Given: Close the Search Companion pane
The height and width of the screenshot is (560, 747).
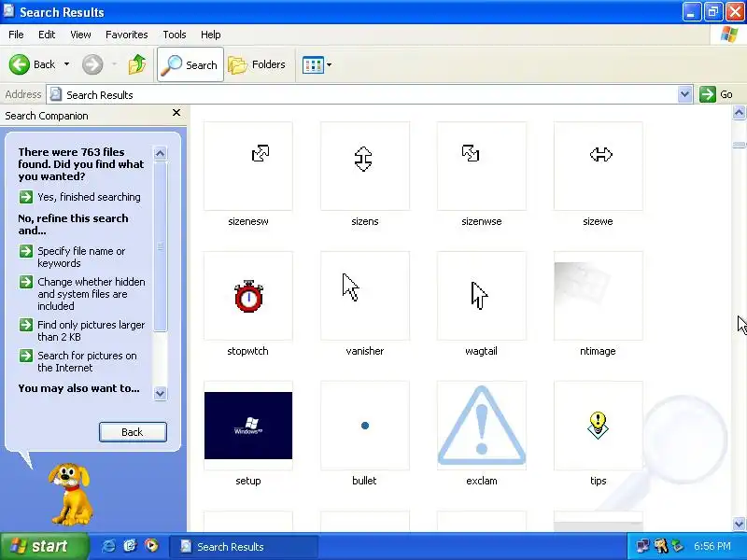Looking at the screenshot, I should (x=176, y=112).
